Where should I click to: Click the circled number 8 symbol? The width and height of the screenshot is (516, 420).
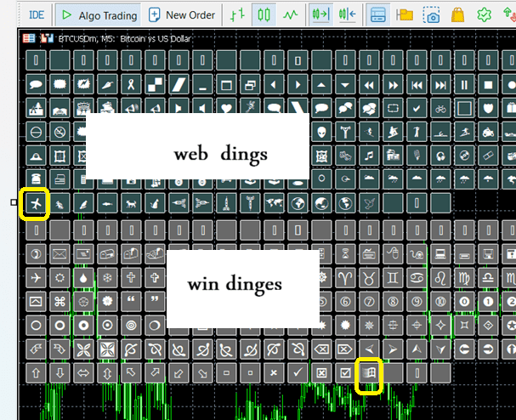(393, 302)
